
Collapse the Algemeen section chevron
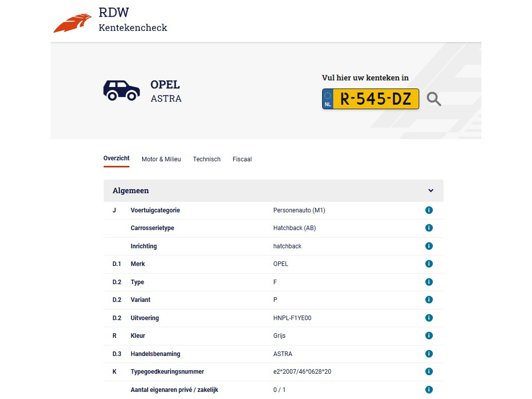[x=430, y=191]
